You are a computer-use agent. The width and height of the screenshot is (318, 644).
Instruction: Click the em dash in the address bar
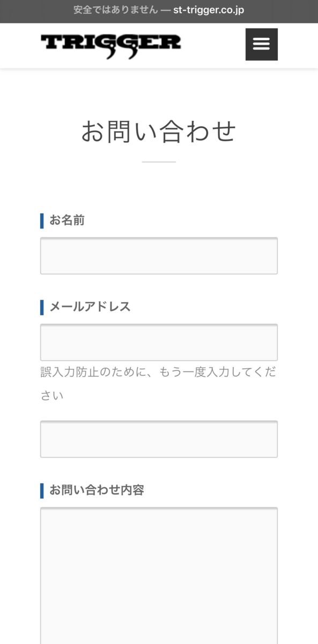[165, 10]
